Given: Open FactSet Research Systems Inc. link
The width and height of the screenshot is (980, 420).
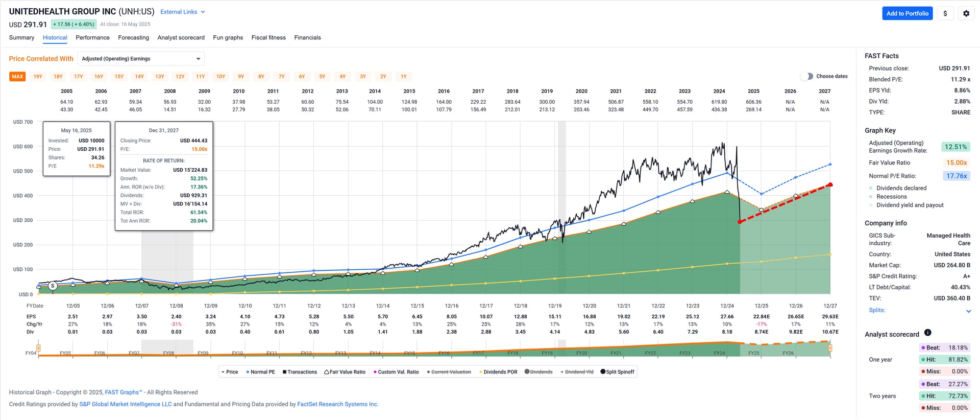Looking at the screenshot, I should [x=337, y=404].
